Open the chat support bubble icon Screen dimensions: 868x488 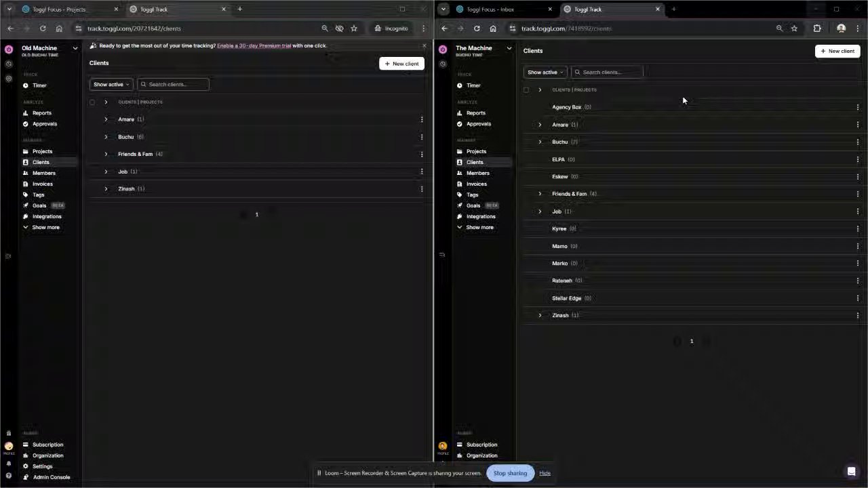[x=852, y=471]
